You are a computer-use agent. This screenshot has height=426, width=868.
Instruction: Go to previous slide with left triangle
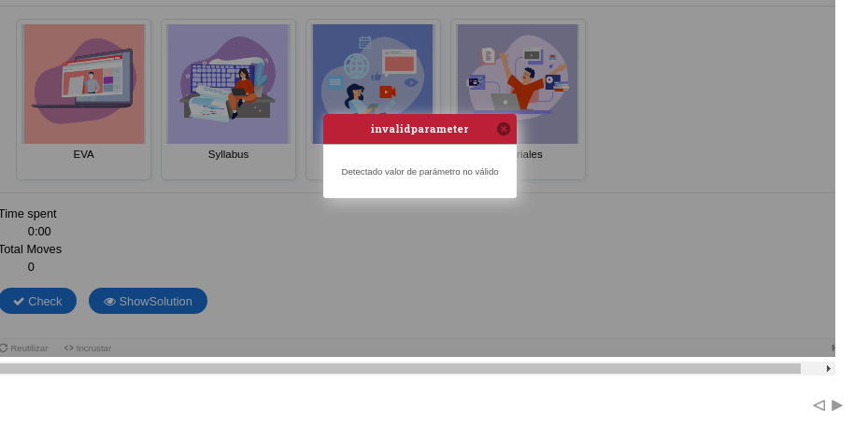[x=818, y=405]
